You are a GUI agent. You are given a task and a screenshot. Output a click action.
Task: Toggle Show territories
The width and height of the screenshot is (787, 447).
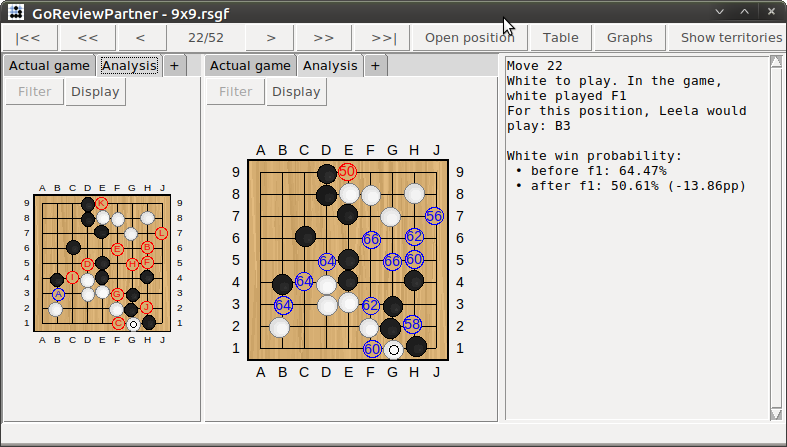click(x=730, y=38)
